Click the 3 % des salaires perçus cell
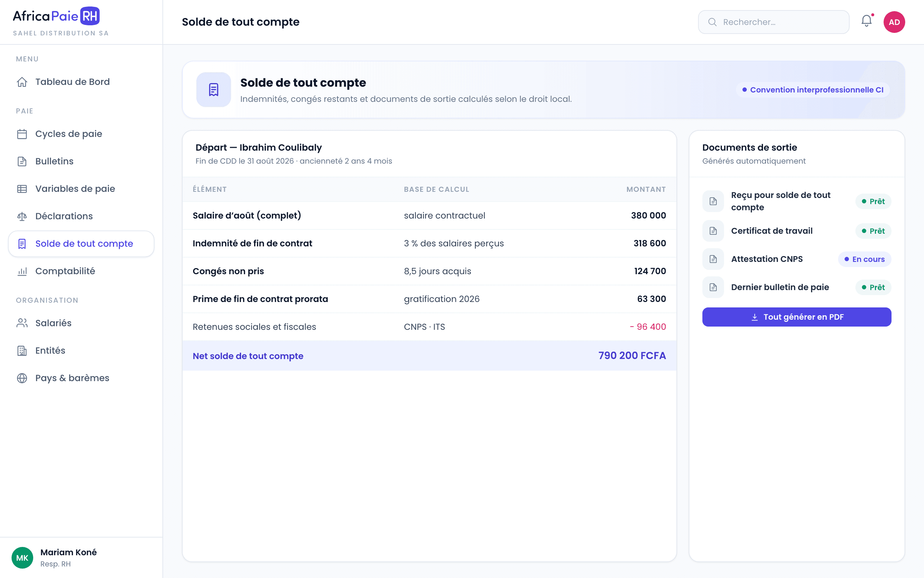 454,243
